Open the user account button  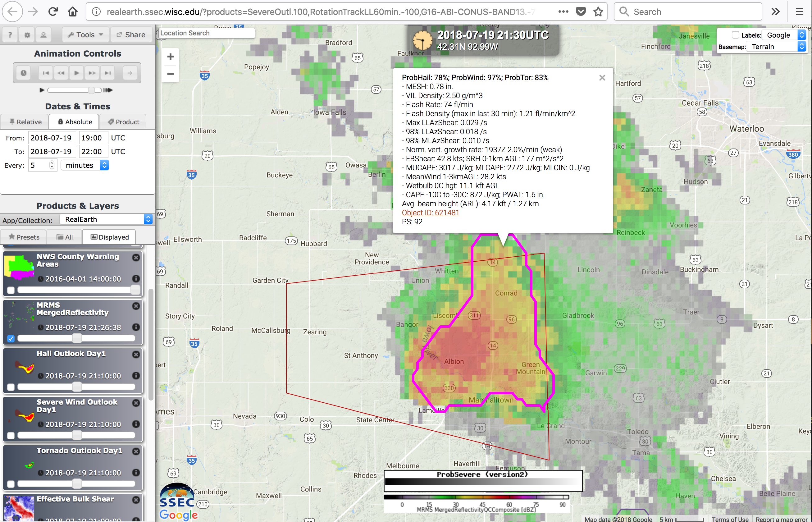[43, 34]
